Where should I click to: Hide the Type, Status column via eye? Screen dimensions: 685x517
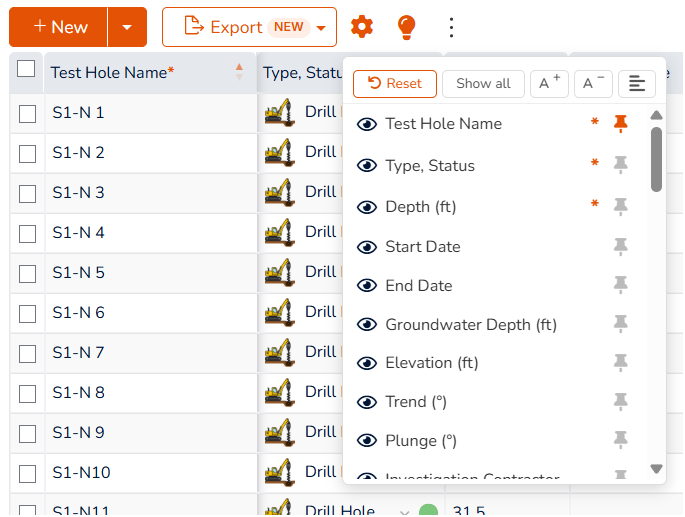tap(367, 166)
